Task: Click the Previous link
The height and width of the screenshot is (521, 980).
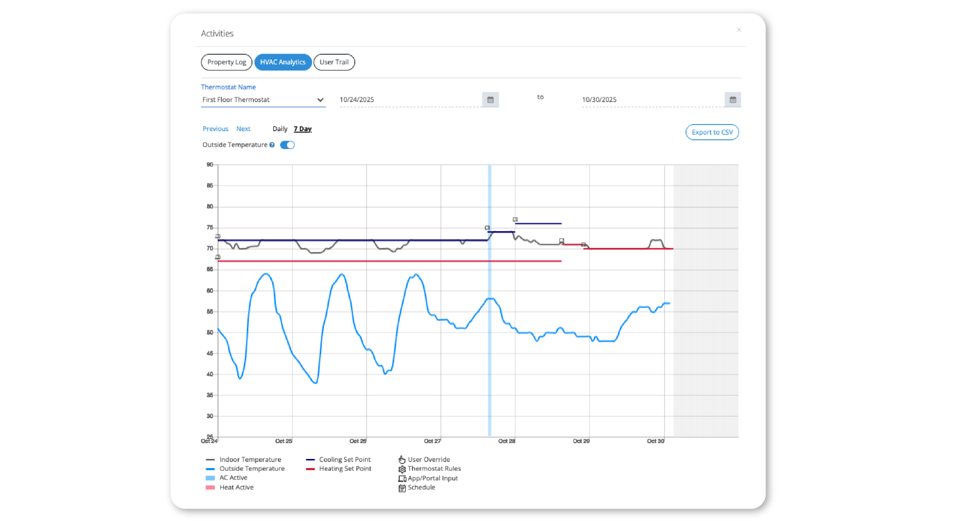Action: click(x=215, y=129)
